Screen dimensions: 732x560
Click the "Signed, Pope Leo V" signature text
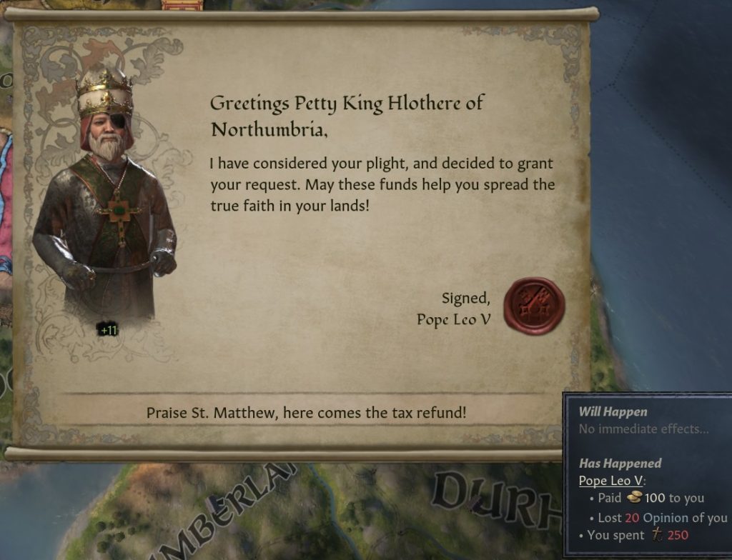tap(453, 309)
